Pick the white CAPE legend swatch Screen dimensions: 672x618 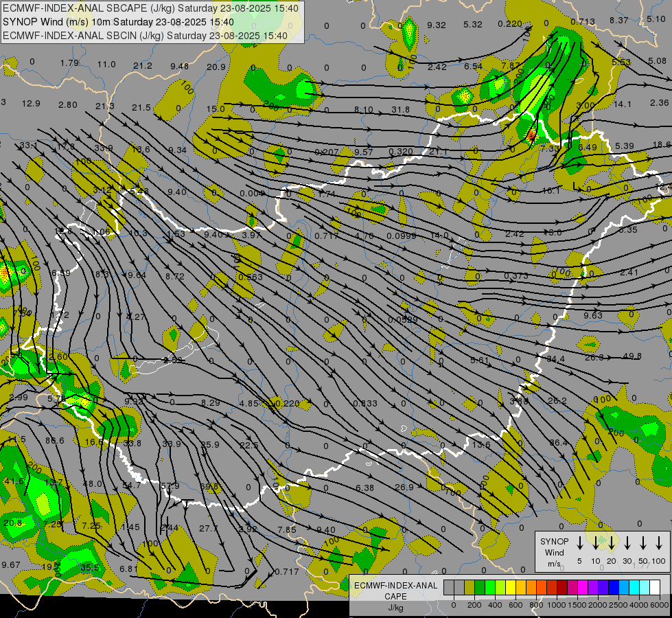coord(654,588)
